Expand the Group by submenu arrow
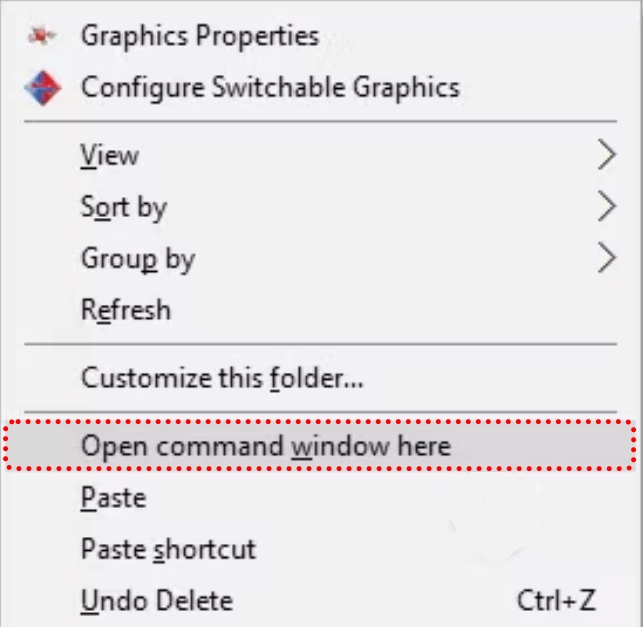 [x=606, y=259]
